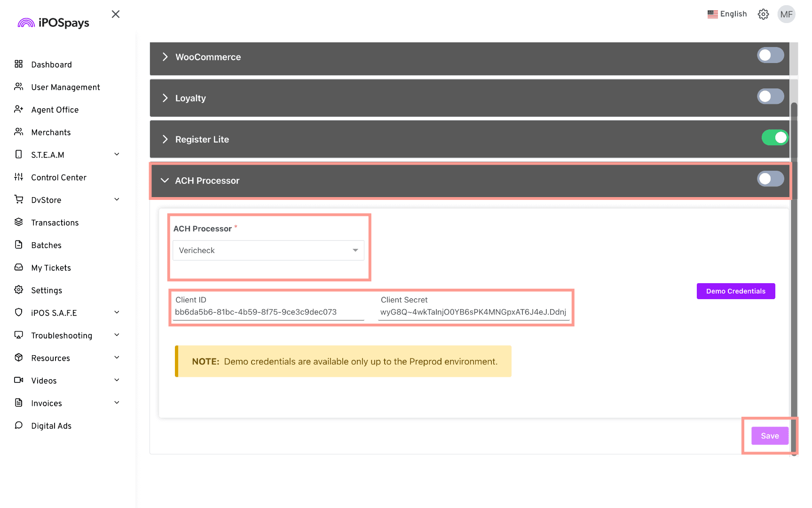Toggle the WooCommerce switch on
The width and height of the screenshot is (812, 508).
(x=771, y=55)
